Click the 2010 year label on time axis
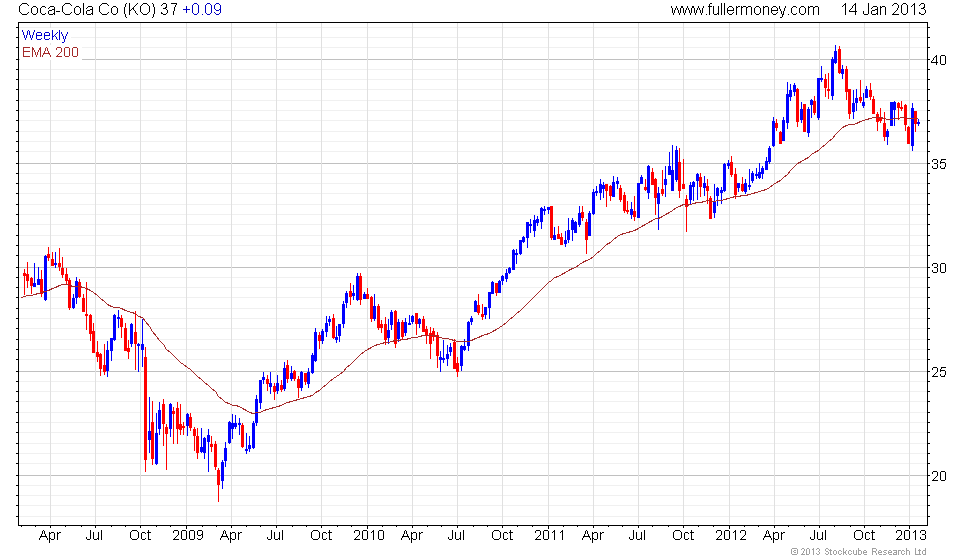The width and height of the screenshot is (980, 560). pyautogui.click(x=369, y=536)
